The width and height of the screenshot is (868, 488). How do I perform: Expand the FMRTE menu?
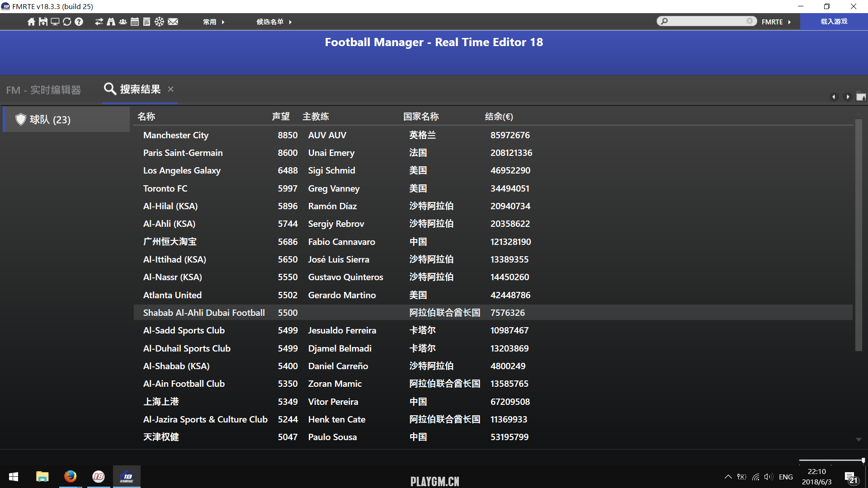click(776, 22)
